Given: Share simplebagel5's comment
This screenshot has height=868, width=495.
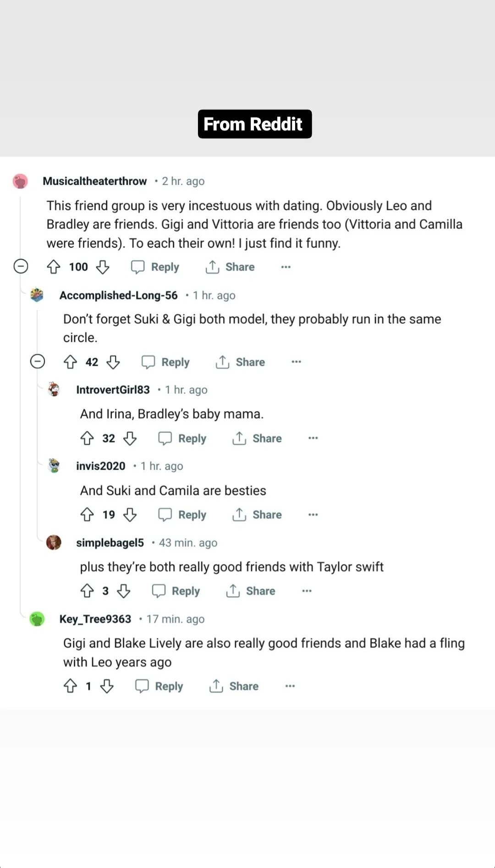Looking at the screenshot, I should coord(251,591).
